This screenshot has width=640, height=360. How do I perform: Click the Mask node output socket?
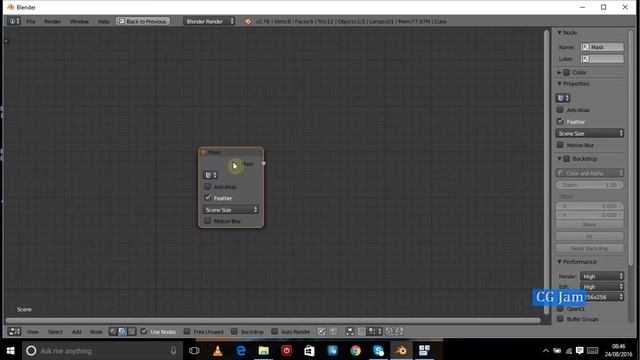click(x=263, y=164)
